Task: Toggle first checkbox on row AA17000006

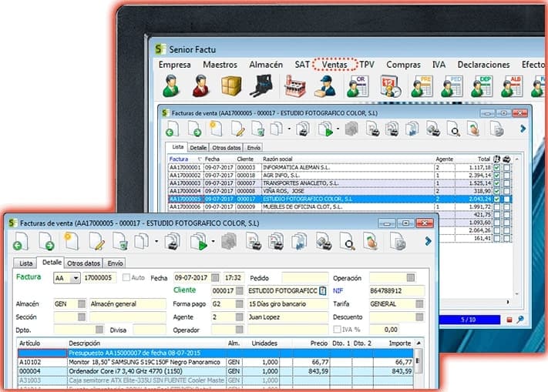Action: 496,206
